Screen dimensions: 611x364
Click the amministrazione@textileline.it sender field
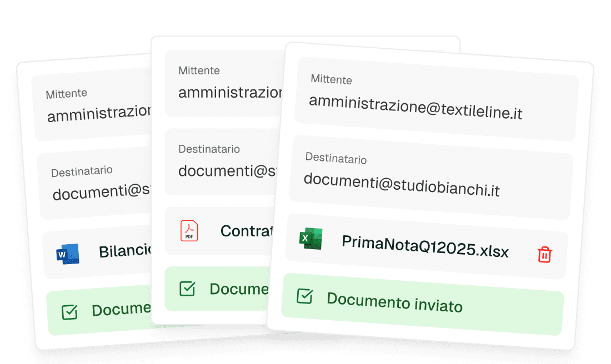point(436,99)
